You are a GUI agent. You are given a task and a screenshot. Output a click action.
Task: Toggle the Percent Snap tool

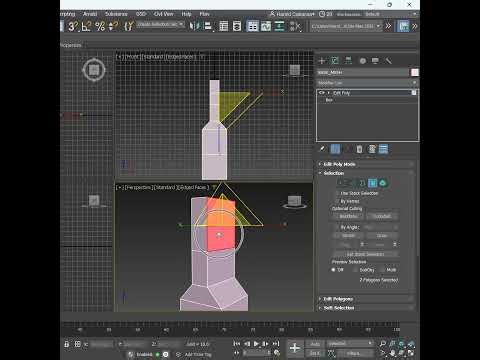pyautogui.click(x=100, y=26)
